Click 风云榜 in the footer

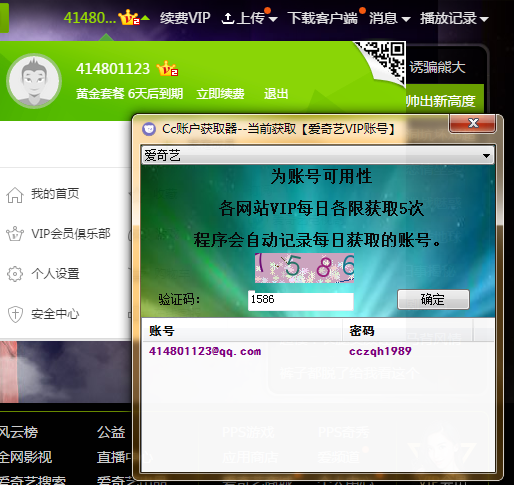[x=19, y=432]
